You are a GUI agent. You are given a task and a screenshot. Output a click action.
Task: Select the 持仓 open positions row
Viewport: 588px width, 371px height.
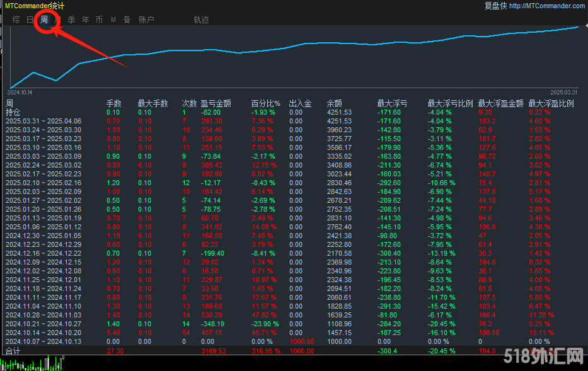coord(13,112)
